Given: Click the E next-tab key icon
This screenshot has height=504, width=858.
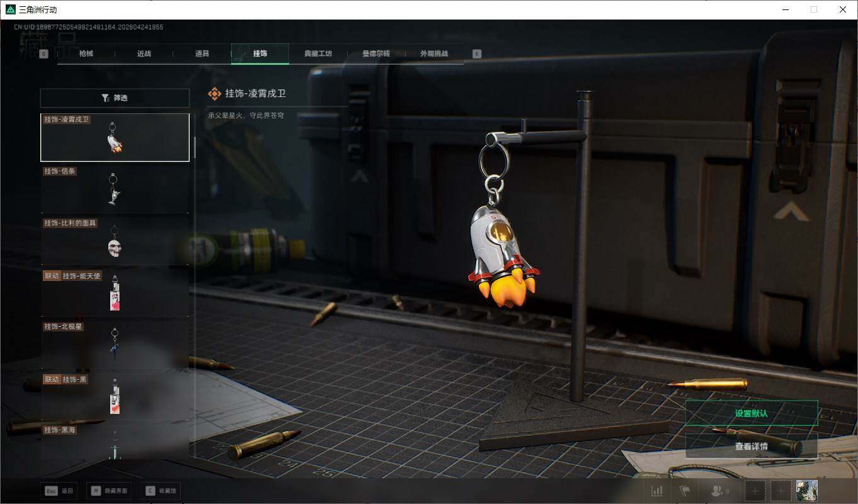Looking at the screenshot, I should pyautogui.click(x=477, y=54).
